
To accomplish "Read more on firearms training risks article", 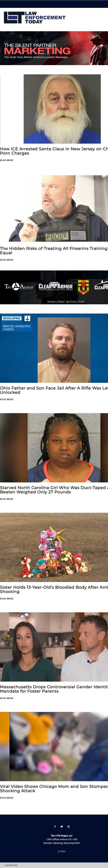I will coord(7,260).
